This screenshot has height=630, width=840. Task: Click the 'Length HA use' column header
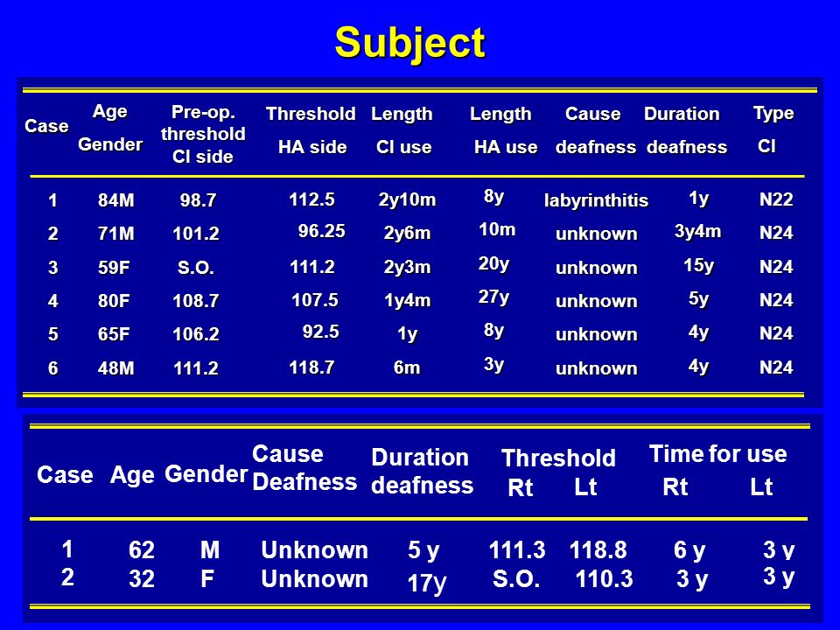point(503,130)
